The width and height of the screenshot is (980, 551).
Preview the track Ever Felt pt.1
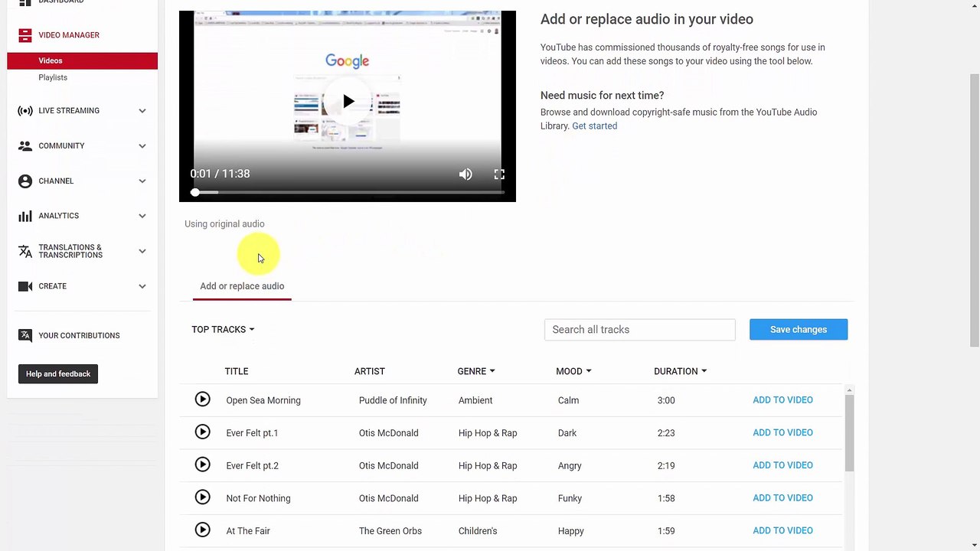202,432
